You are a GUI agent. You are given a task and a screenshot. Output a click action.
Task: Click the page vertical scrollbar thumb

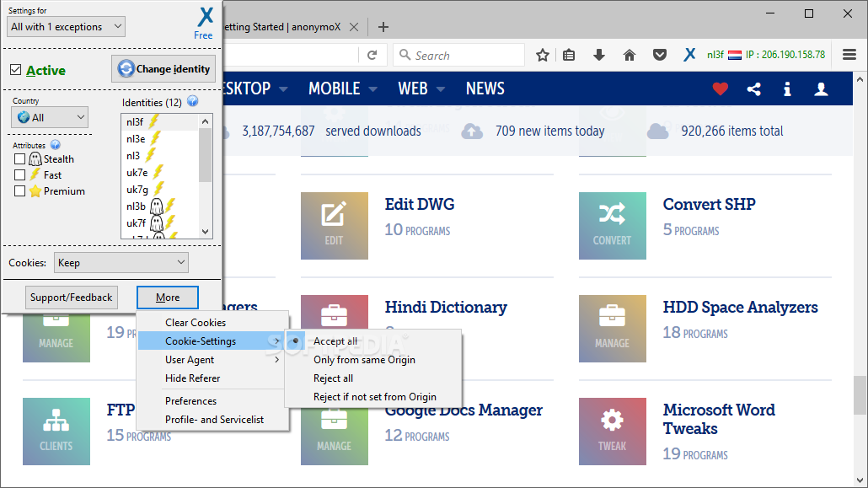[x=859, y=395]
